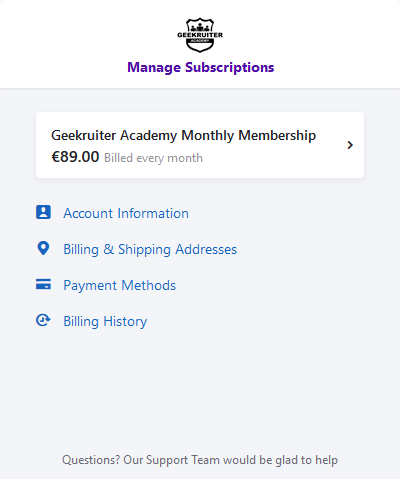Image resolution: width=400 pixels, height=479 pixels.
Task: View Payment Methods
Action: (x=120, y=286)
